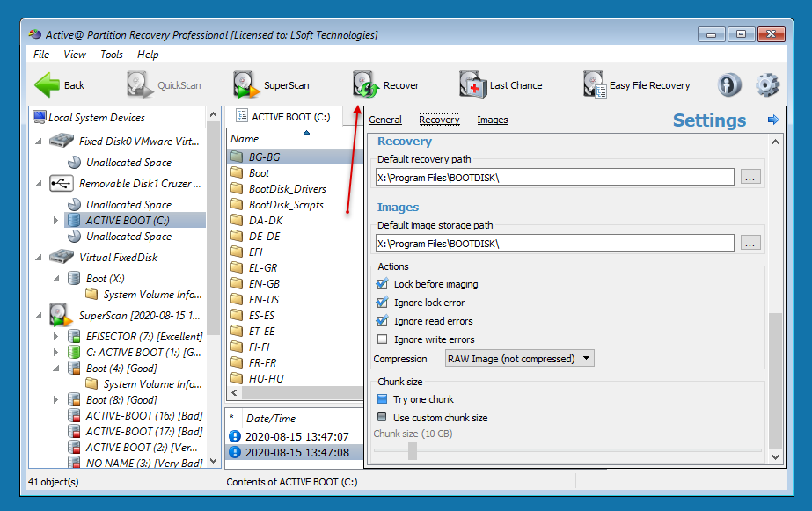Click the file list horizontal scrollbar
This screenshot has height=511, width=812.
tap(303, 393)
